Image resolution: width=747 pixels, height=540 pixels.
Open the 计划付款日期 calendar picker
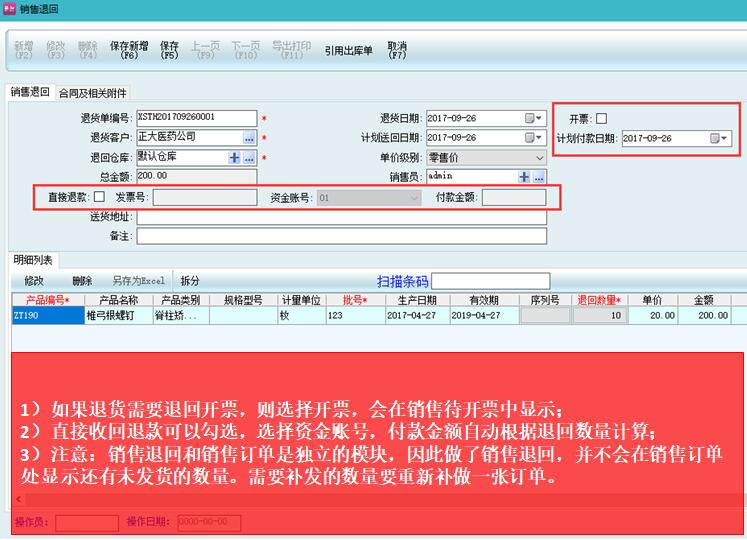(718, 138)
